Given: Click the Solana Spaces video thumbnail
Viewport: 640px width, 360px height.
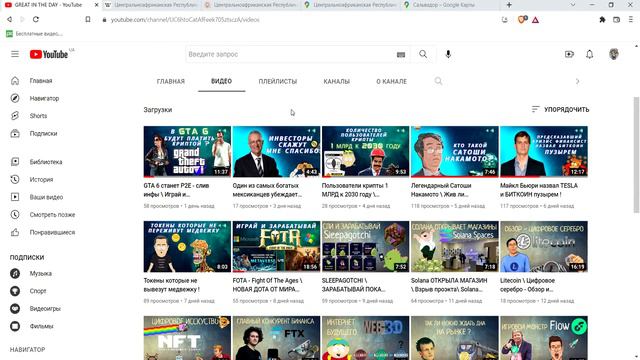Looking at the screenshot, I should pos(455,246).
